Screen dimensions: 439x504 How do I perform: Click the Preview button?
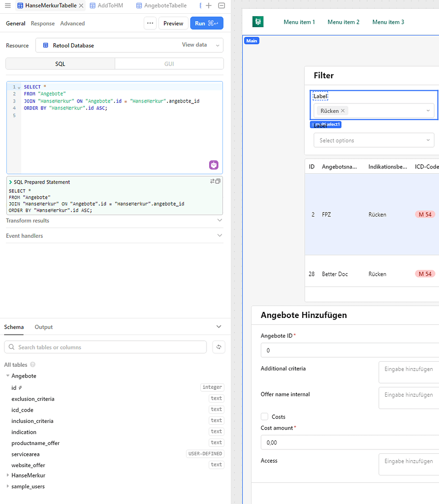[173, 23]
